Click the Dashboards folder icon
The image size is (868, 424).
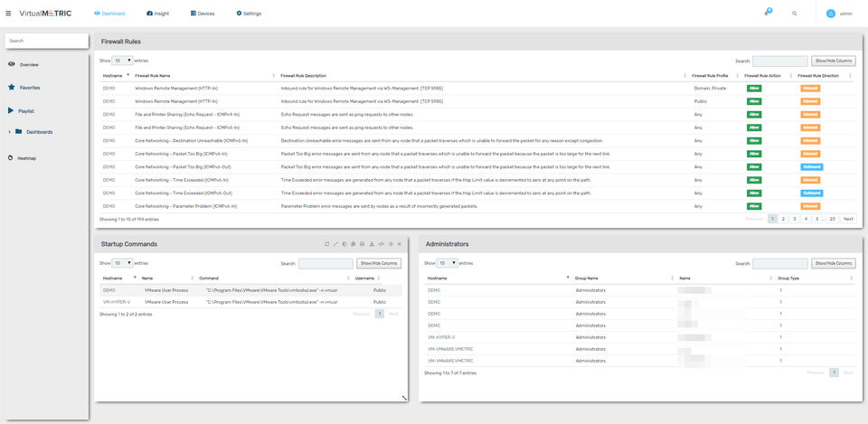[19, 132]
